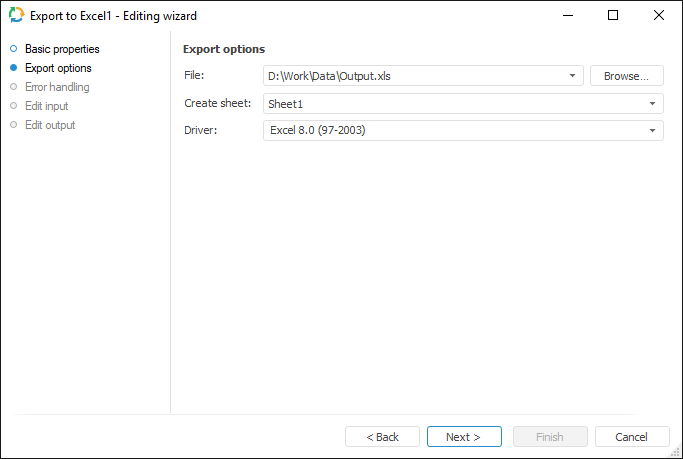This screenshot has width=683, height=459.
Task: Open the Edit output step
Action: click(x=50, y=125)
